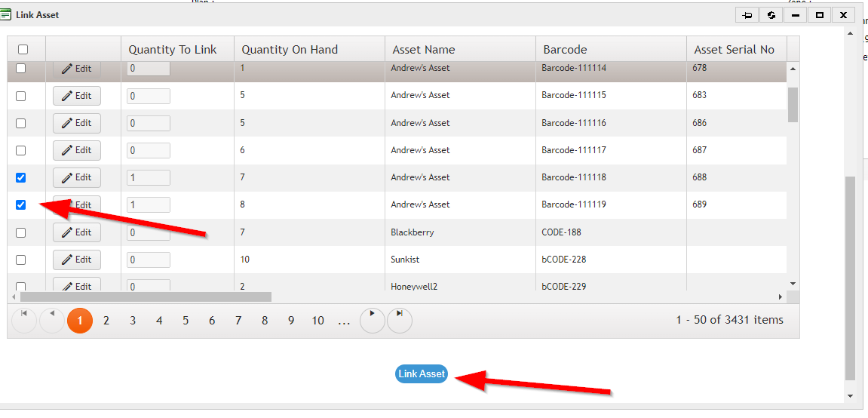868x418 pixels.
Task: Click the Asset Name column header
Action: [461, 49]
